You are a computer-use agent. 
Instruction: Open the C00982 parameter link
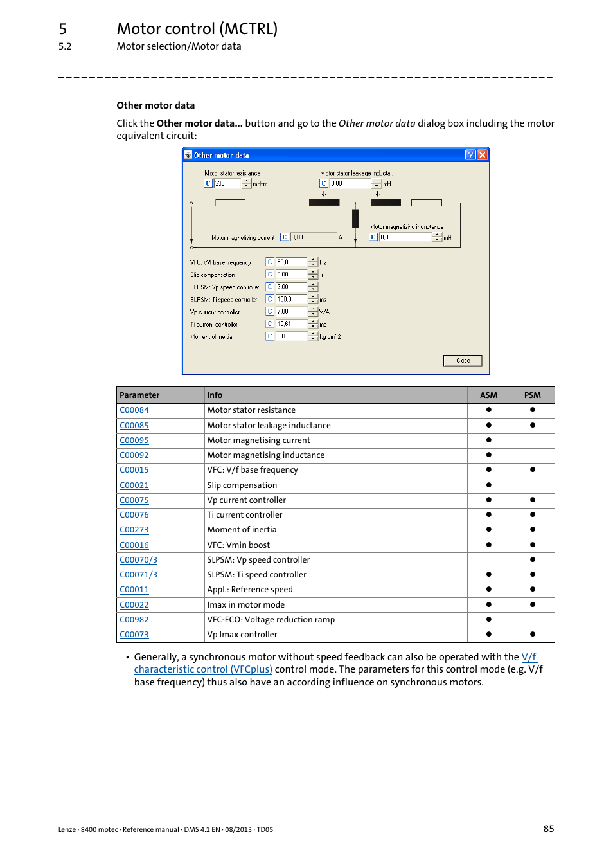(x=134, y=620)
